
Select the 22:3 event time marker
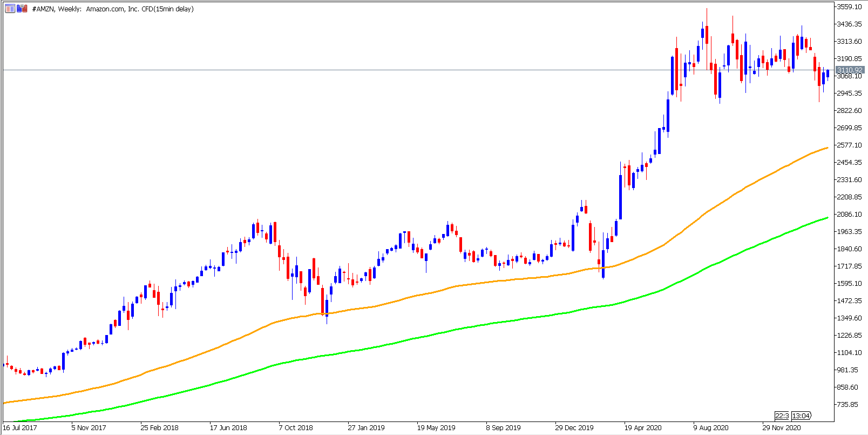[782, 416]
